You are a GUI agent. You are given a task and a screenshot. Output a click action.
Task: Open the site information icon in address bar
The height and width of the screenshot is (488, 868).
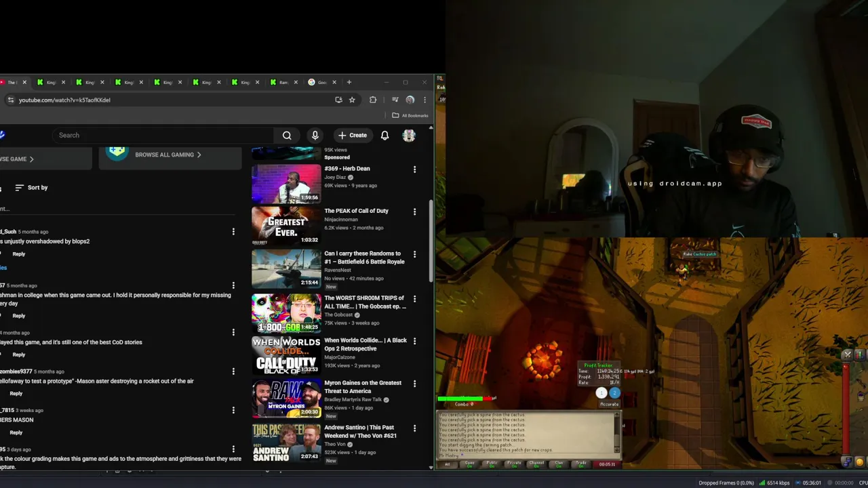click(x=10, y=100)
